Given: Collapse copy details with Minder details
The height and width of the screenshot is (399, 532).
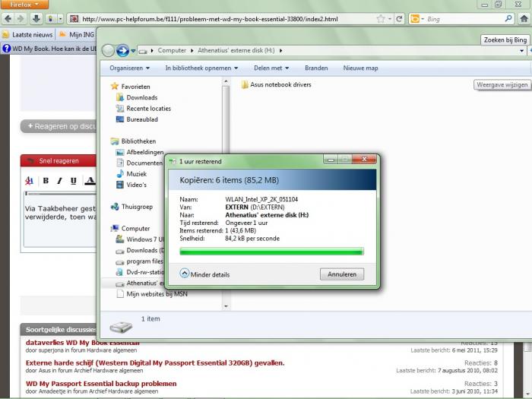Looking at the screenshot, I should tap(204, 274).
